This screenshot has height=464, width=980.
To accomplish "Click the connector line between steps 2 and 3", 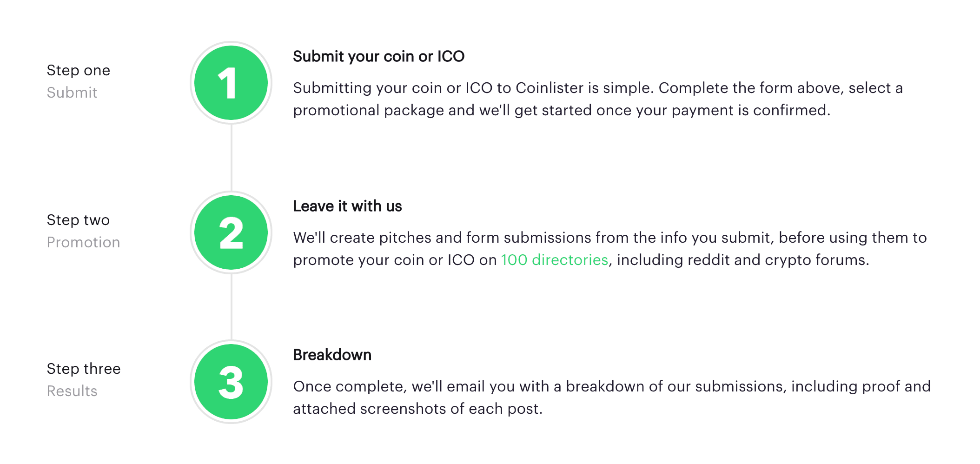I will click(231, 307).
